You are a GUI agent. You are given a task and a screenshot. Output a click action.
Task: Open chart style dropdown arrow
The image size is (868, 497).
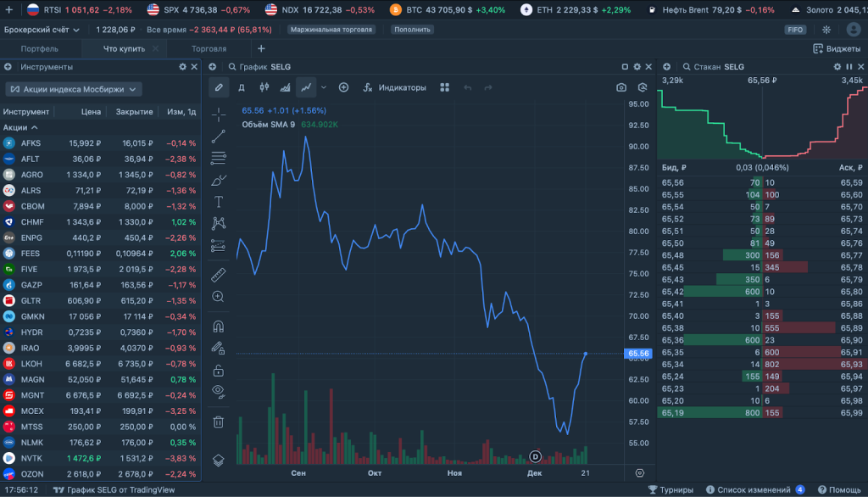tap(324, 87)
